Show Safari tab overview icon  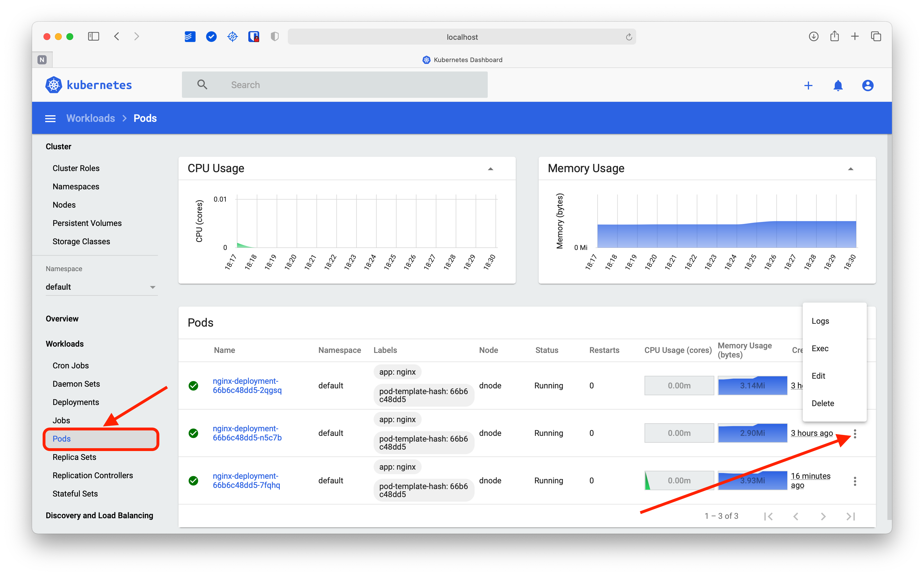(876, 37)
